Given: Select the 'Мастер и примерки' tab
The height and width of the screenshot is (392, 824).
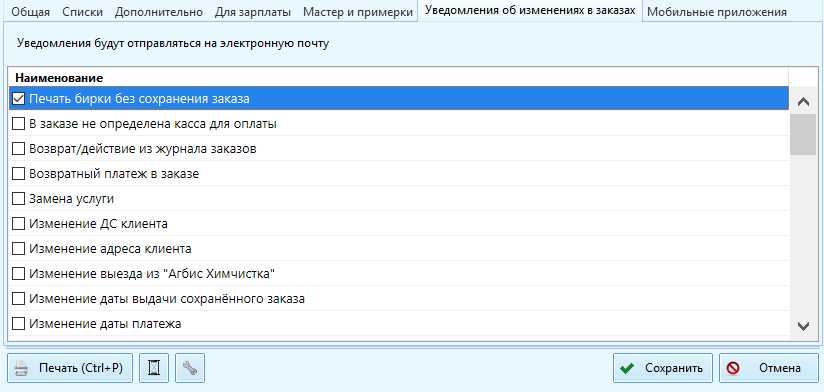Looking at the screenshot, I should point(358,12).
